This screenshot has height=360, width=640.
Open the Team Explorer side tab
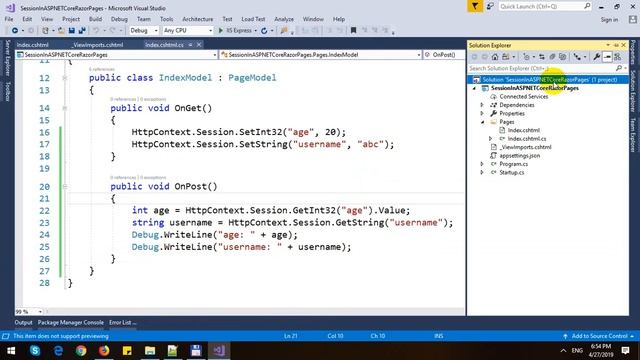(633, 135)
